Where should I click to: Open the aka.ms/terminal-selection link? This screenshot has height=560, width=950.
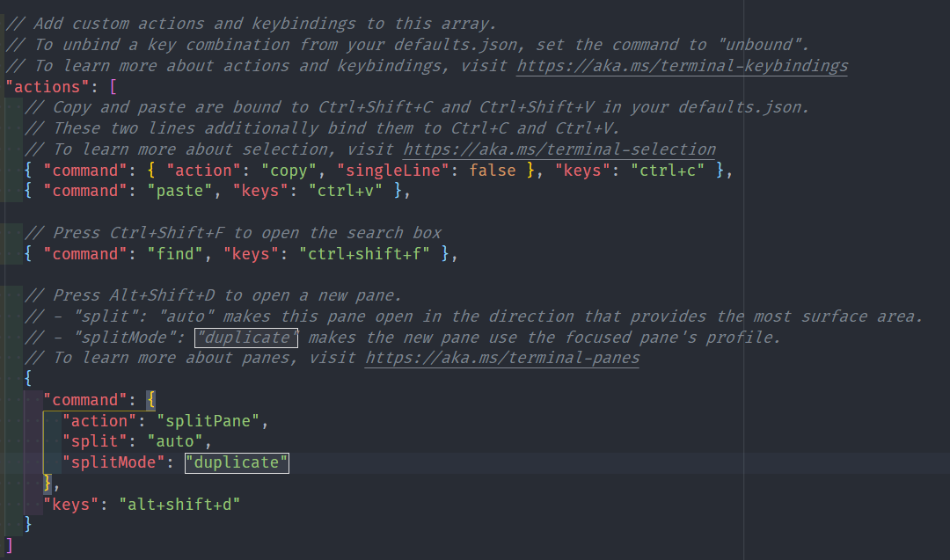(x=559, y=149)
